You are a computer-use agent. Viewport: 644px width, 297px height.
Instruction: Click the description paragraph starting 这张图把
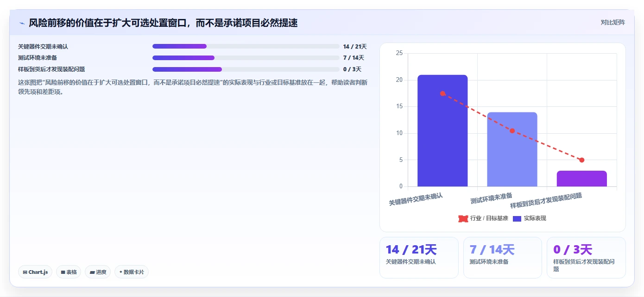click(x=192, y=87)
